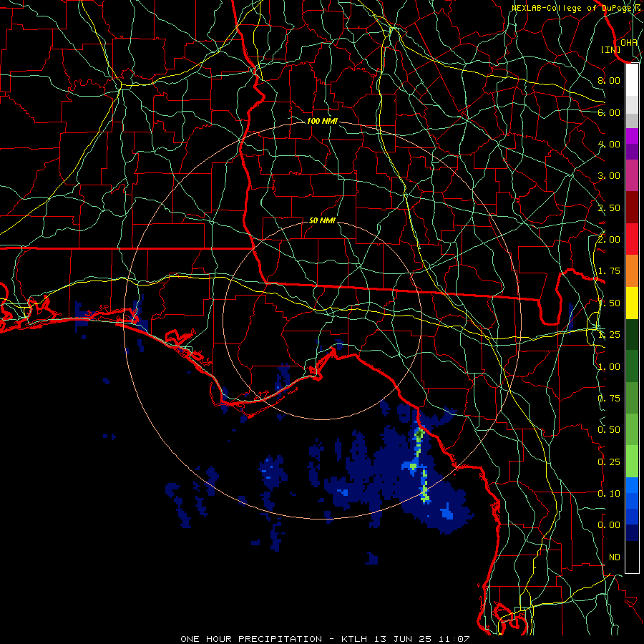Click the 8.00 inch legend label
Viewport: 644px width, 644px height.
click(x=609, y=80)
